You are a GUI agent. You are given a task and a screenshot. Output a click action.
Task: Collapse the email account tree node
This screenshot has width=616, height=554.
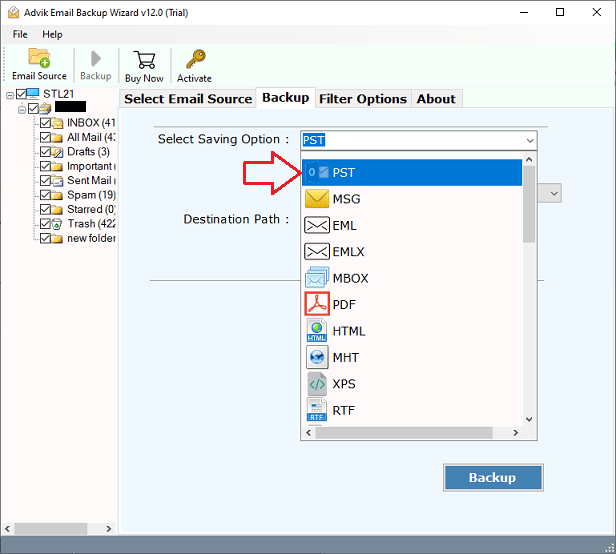[22, 109]
